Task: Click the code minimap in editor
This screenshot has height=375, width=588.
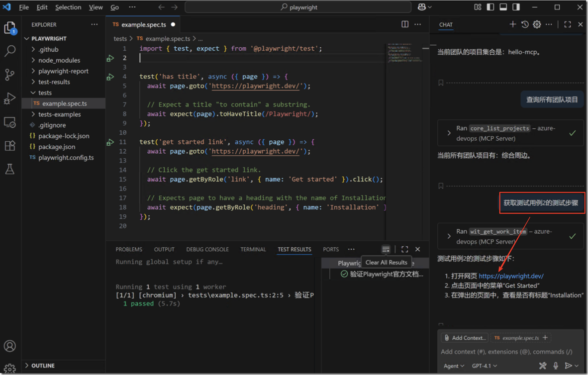Action: [x=402, y=53]
